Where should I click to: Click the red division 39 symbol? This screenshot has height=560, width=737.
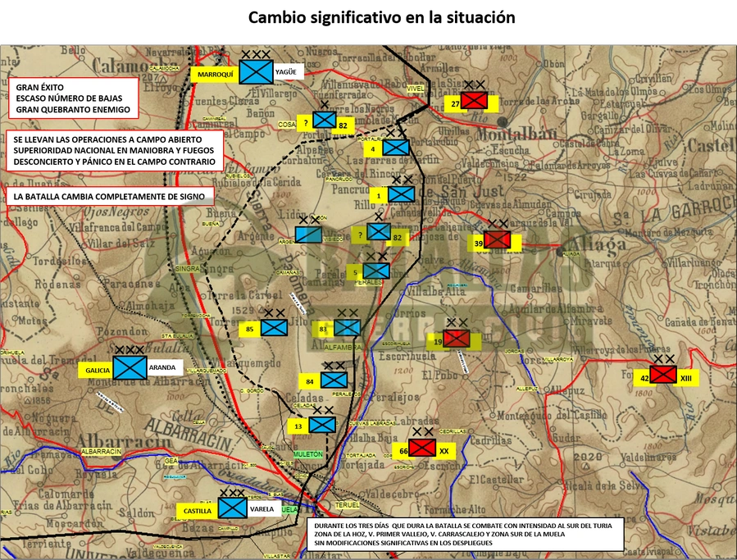498,239
